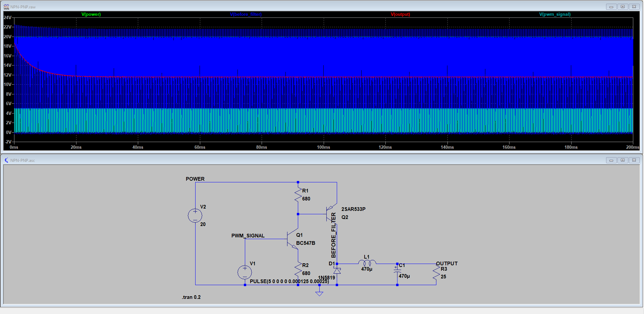Click the 1N5819 diode model text
Viewport: 644px width, 314px height.
[327, 277]
